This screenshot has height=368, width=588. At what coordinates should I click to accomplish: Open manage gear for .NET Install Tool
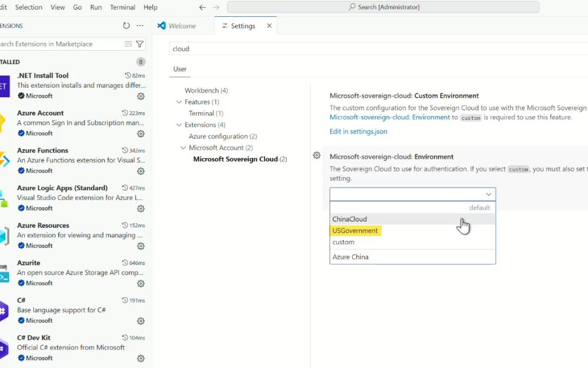[140, 96]
